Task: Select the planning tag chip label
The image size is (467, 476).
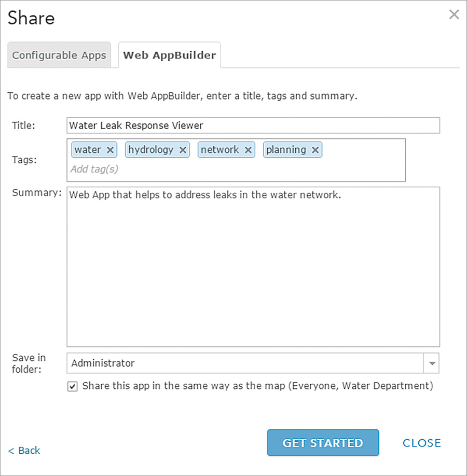Action: point(286,150)
